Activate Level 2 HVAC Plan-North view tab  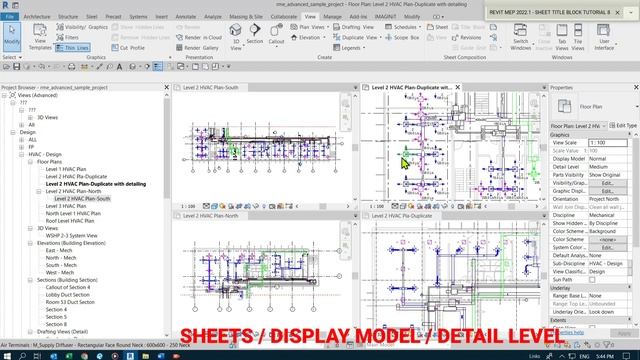(x=211, y=216)
